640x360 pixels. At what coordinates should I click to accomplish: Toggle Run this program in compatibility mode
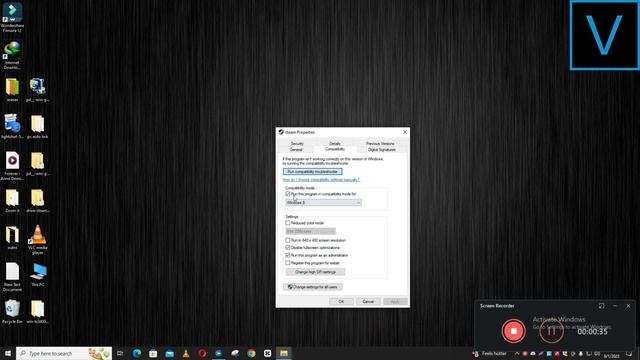(x=288, y=194)
